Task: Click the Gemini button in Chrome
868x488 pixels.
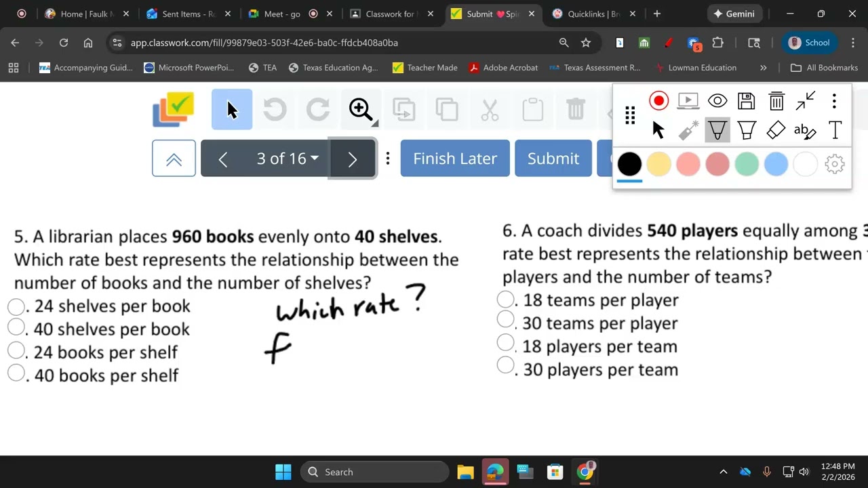Action: 734,14
